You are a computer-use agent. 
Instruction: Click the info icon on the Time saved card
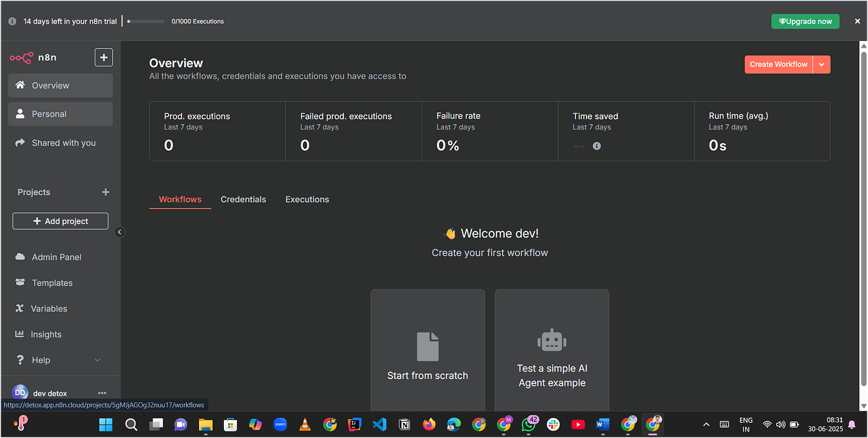(x=596, y=146)
